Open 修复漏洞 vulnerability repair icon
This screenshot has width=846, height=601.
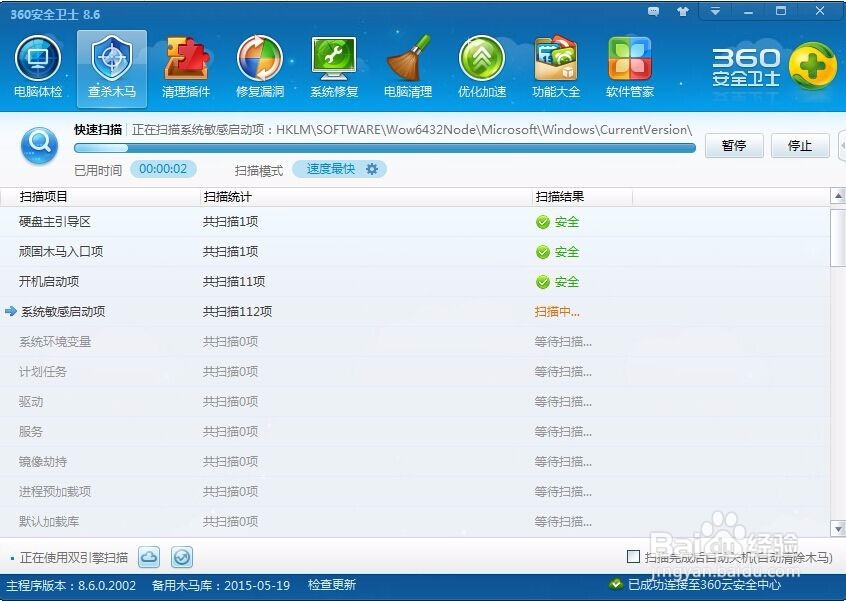pyautogui.click(x=260, y=67)
